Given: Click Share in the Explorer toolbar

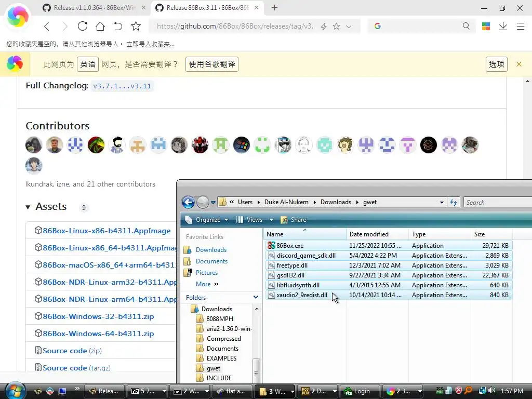Looking at the screenshot, I should coord(294,220).
